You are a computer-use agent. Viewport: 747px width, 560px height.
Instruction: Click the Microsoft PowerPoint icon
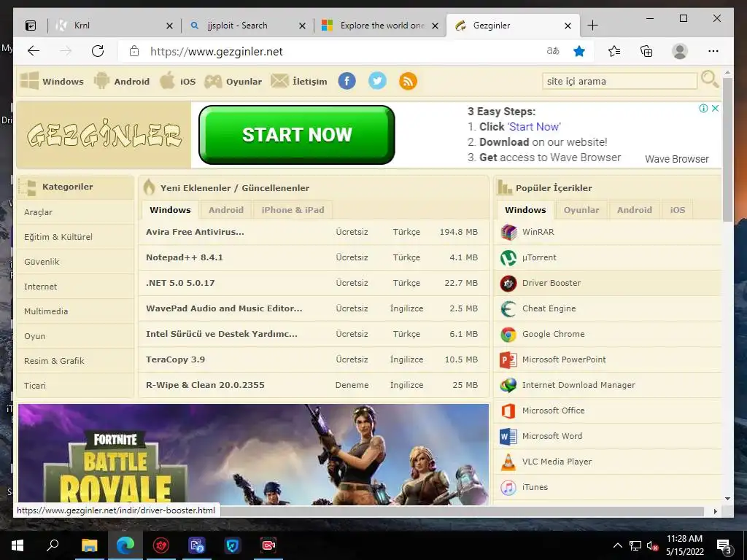click(x=508, y=360)
